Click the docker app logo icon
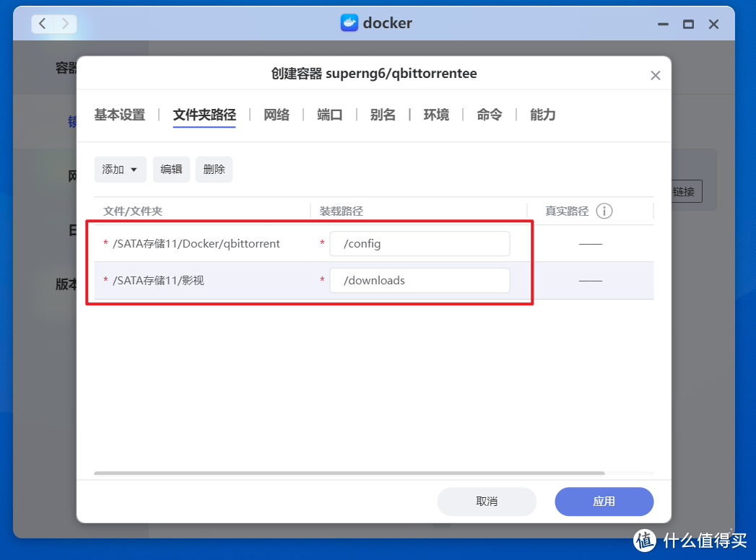 349,22
